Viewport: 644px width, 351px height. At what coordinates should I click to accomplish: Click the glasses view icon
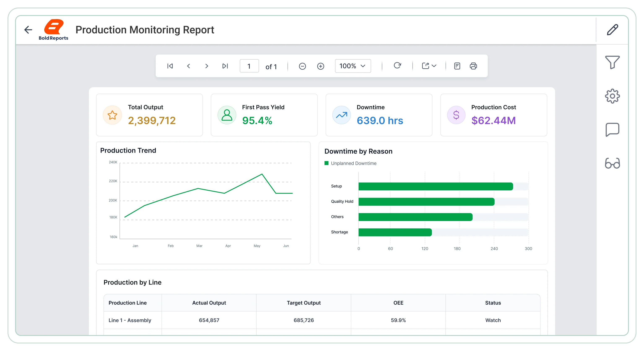[x=612, y=163]
